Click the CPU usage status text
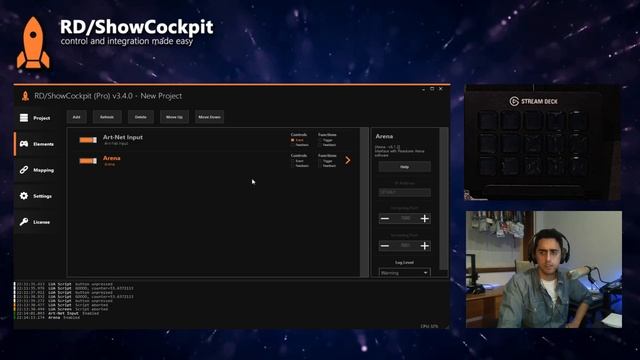 [x=429, y=326]
